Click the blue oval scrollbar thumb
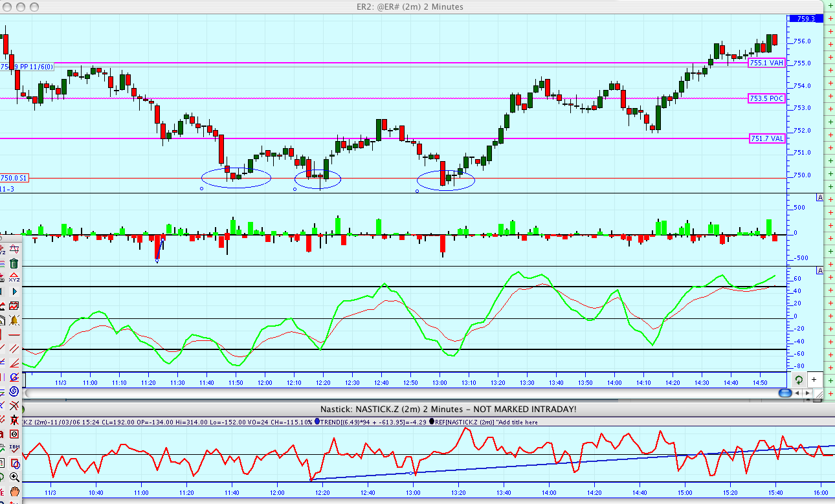The height and width of the screenshot is (504, 835). (x=785, y=393)
